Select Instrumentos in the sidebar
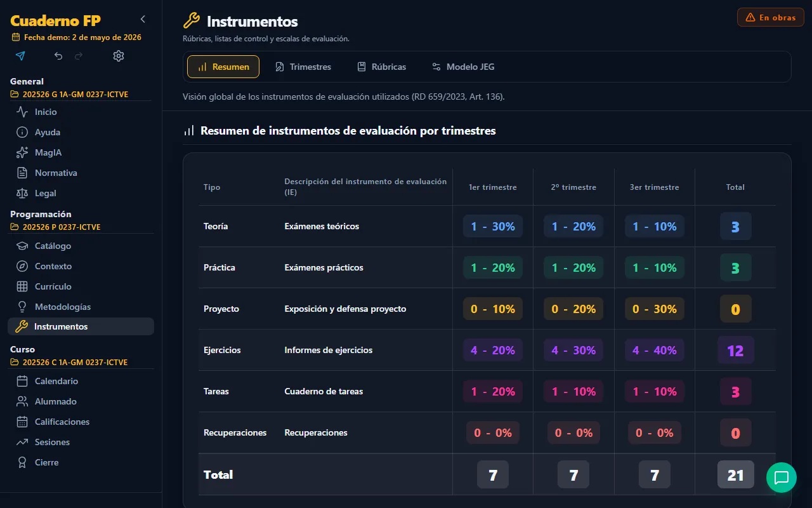The width and height of the screenshot is (812, 508). tap(81, 326)
